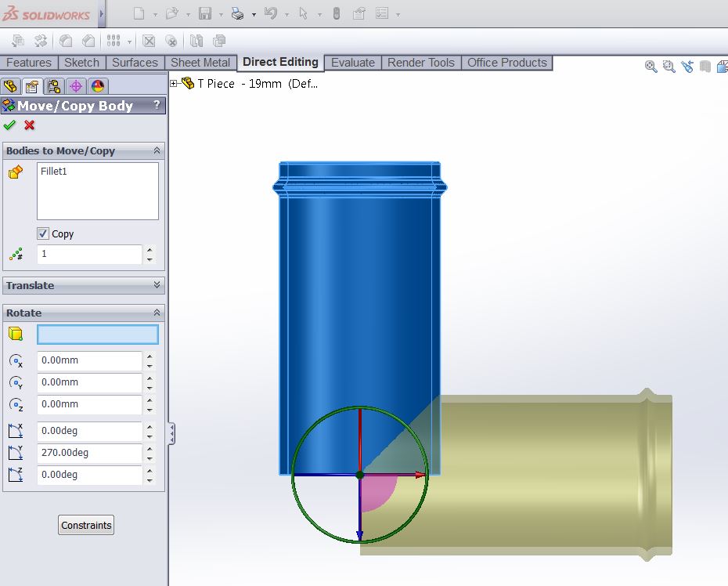Open the DimXpertManager tab icon
Viewport: 728px width, 586px height.
click(76, 86)
